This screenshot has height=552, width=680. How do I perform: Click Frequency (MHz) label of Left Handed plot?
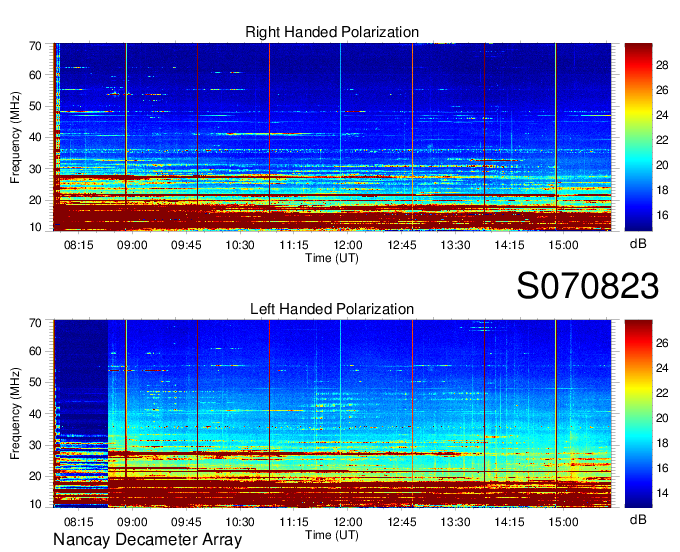click(15, 414)
